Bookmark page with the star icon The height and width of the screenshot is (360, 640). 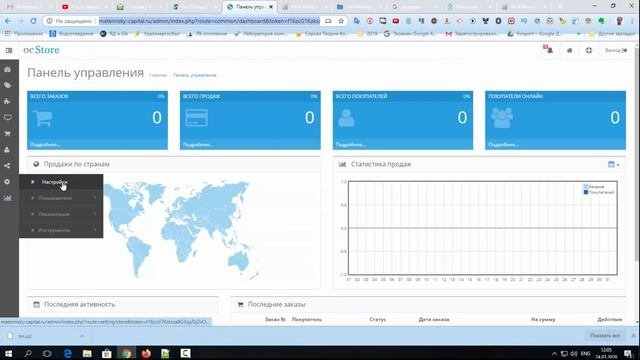[x=341, y=21]
